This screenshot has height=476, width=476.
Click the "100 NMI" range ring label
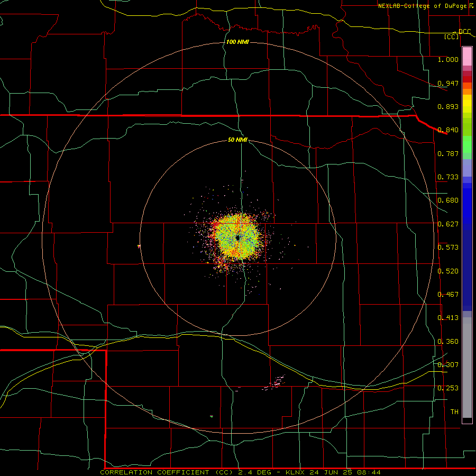(237, 42)
